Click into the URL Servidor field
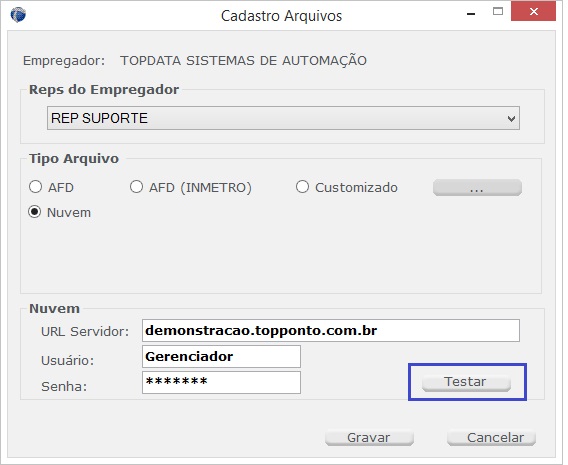 tap(331, 330)
